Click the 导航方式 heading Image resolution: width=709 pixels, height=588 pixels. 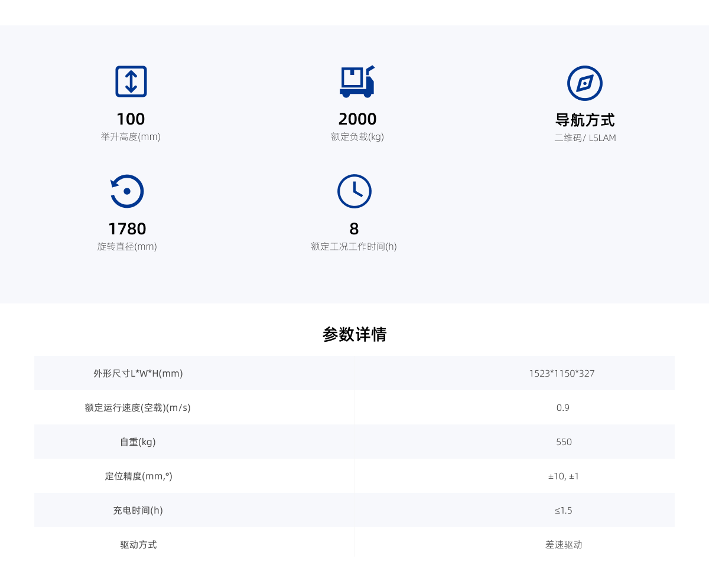585,120
